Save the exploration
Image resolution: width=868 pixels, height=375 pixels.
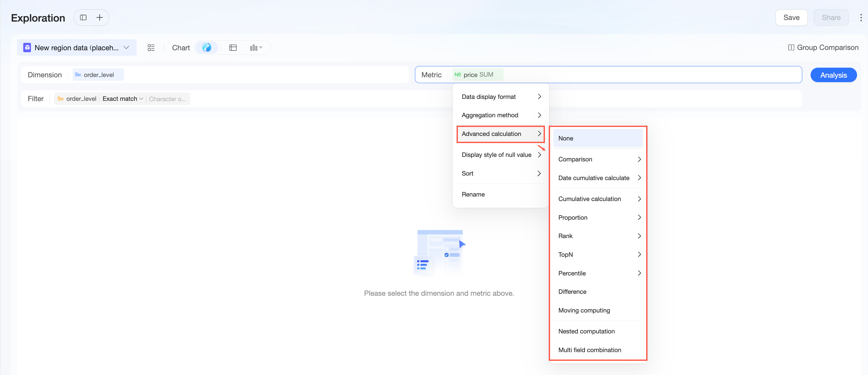791,17
